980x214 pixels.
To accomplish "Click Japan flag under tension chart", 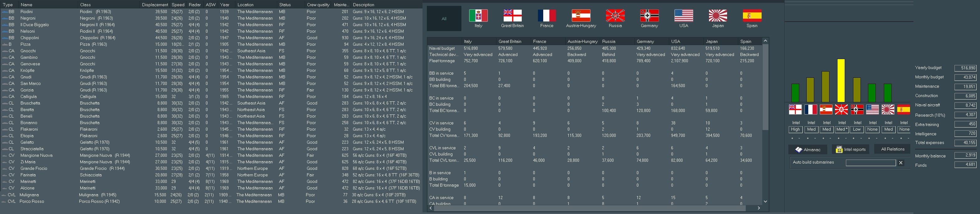I will [x=888, y=109].
